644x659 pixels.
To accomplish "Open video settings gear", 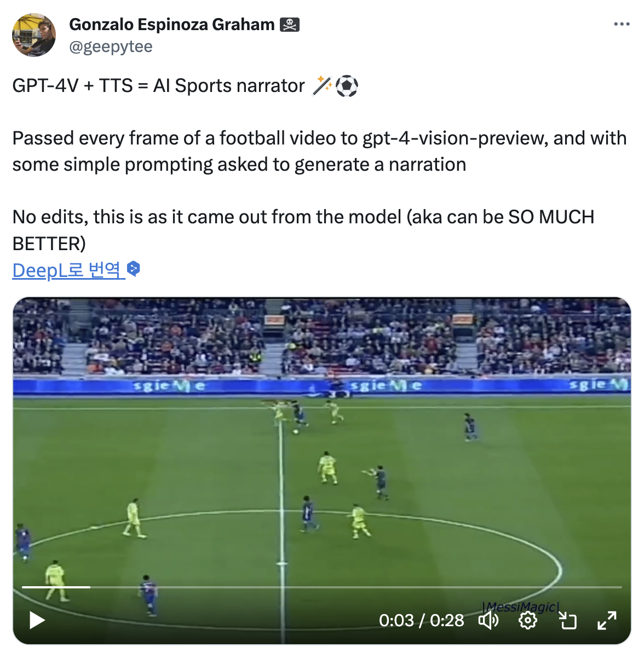I will coord(528,621).
